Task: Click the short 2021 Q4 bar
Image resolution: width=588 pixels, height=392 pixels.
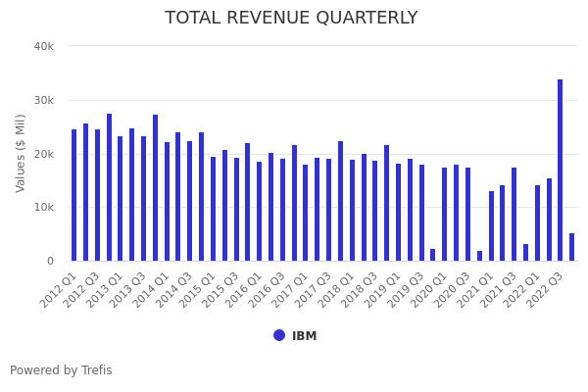Action: point(525,253)
